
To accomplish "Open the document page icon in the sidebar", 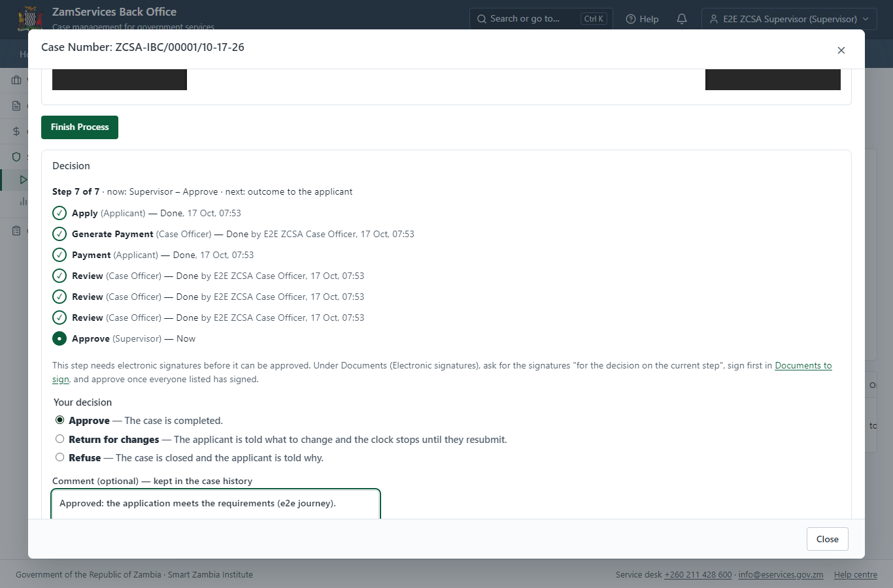I will pyautogui.click(x=16, y=106).
